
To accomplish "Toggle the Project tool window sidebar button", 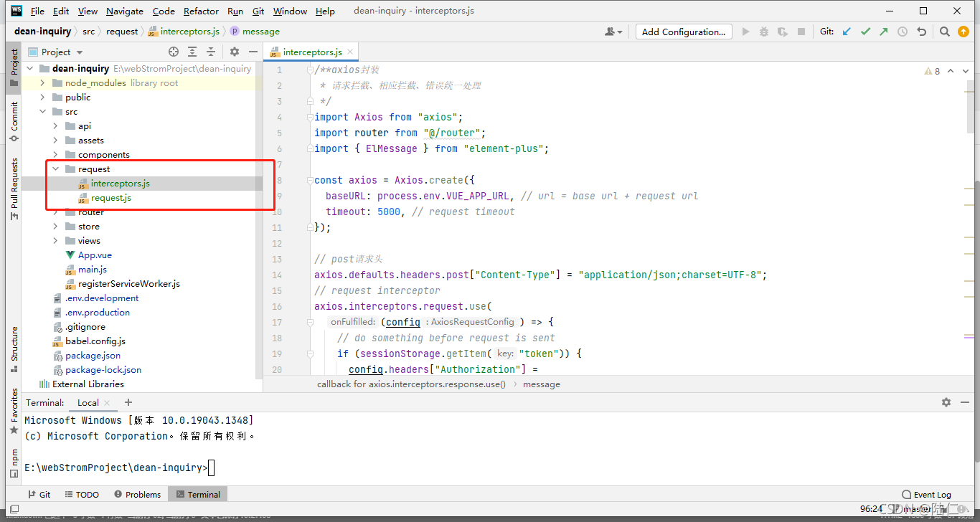I will tap(14, 67).
